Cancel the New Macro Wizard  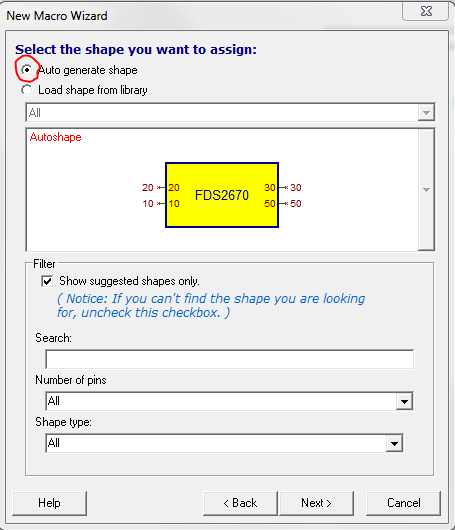pos(404,503)
